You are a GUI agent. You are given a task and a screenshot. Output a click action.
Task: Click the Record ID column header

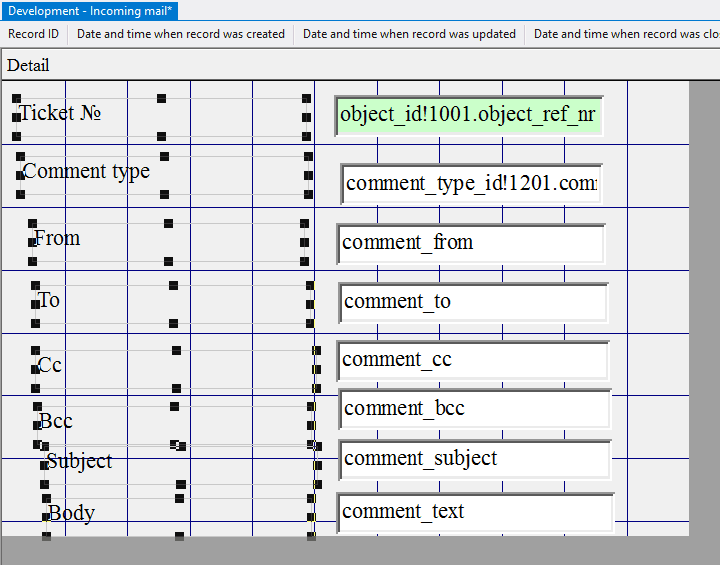click(x=34, y=34)
